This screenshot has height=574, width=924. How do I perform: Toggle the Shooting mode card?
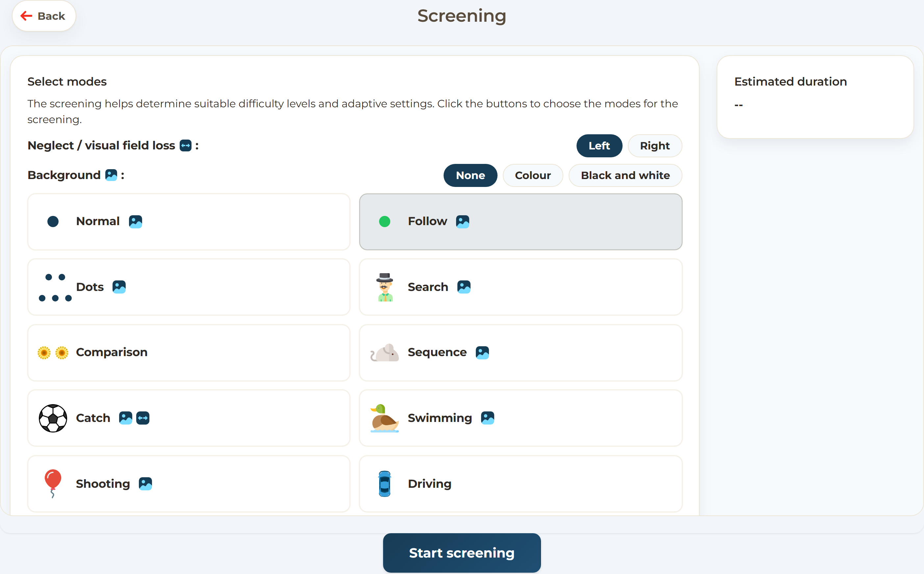[189, 483]
